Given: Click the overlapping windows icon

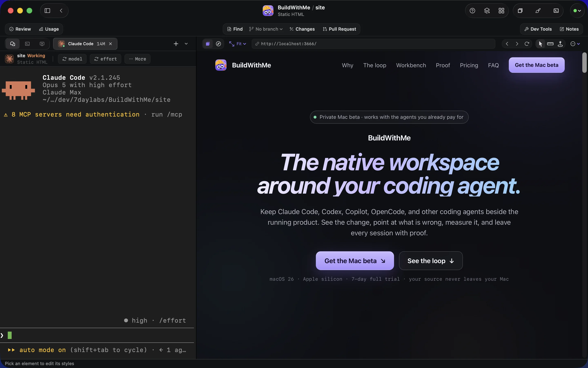Looking at the screenshot, I should pos(520,10).
